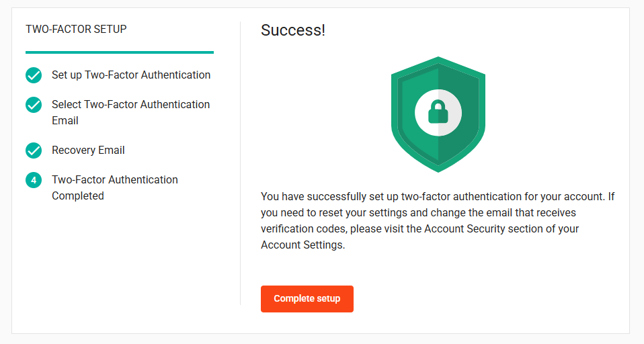Click the checkmark beside Select Two-Factor Authentication Email
This screenshot has height=344, width=644.
click(x=34, y=105)
